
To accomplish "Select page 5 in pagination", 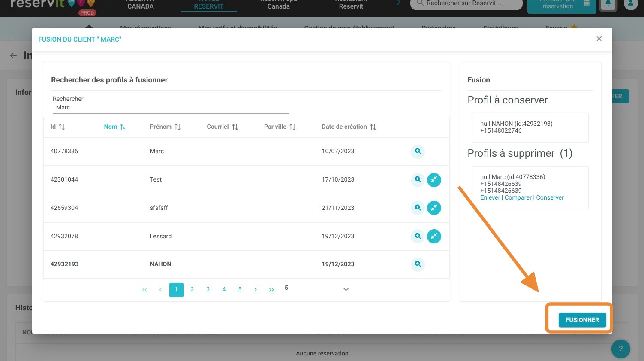I will point(240,290).
